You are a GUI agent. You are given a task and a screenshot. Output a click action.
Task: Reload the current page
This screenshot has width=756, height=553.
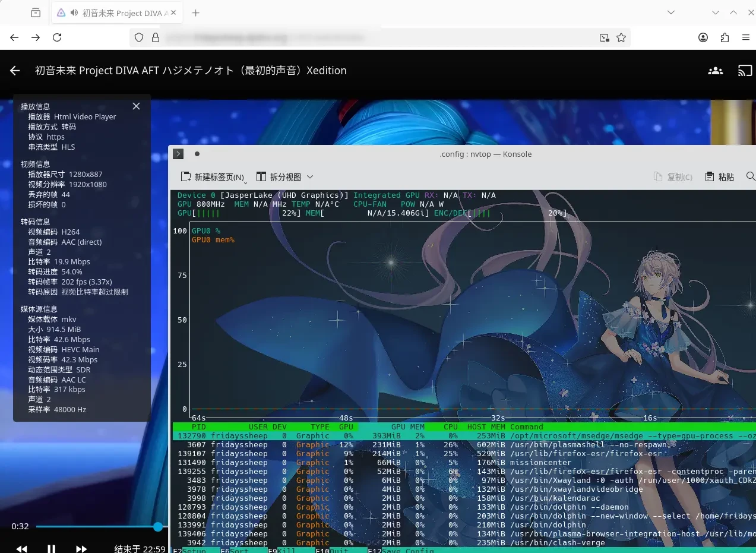tap(57, 37)
